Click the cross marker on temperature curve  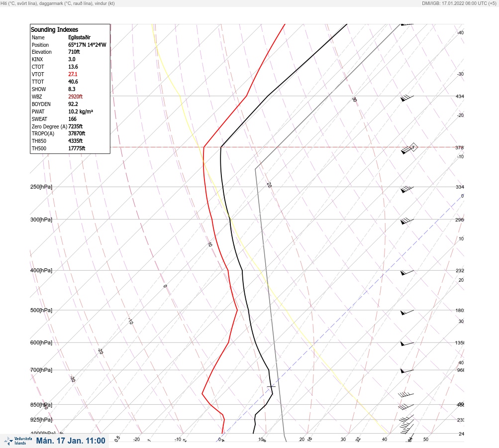pyautogui.click(x=271, y=387)
